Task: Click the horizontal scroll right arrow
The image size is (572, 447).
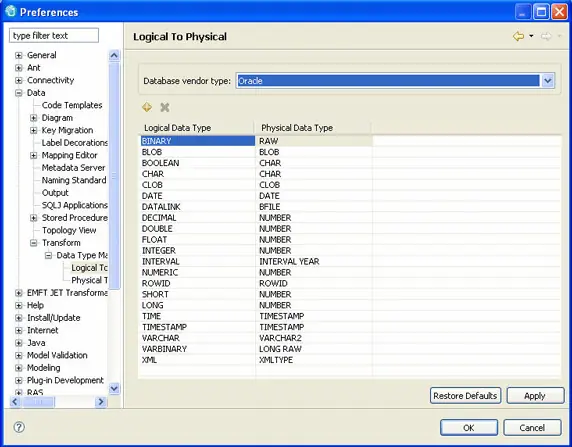Action: (x=101, y=402)
